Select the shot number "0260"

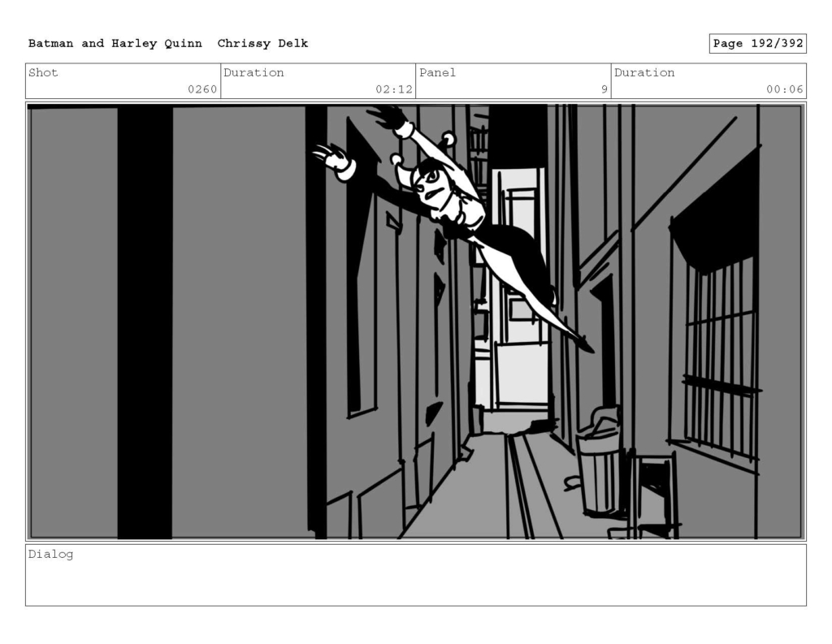coord(202,89)
